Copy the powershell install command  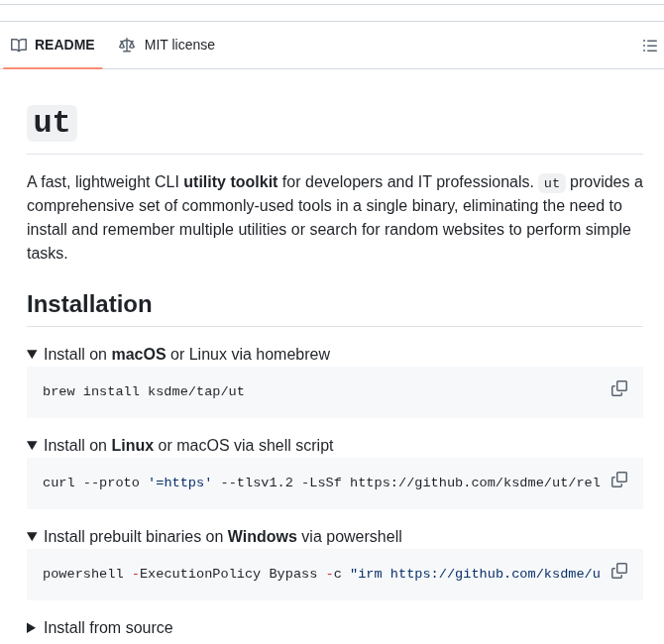619,571
